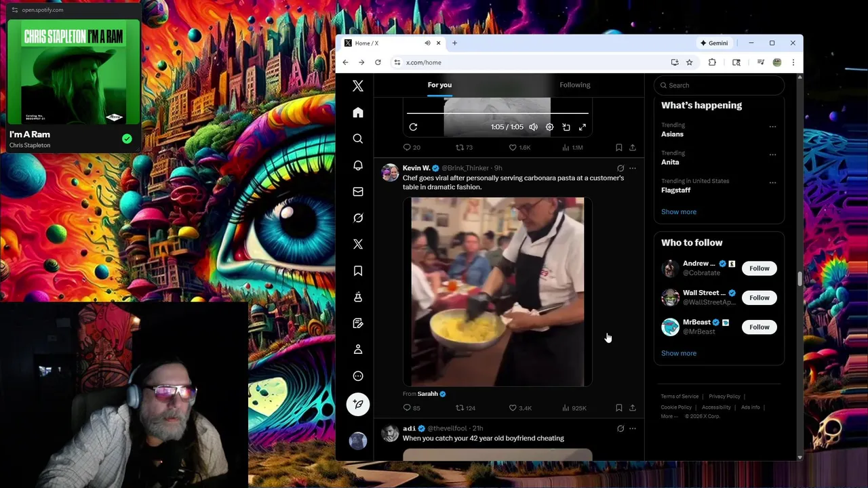Share the video post above Kevin W.
Screen dimensions: 868x488
pos(633,147)
